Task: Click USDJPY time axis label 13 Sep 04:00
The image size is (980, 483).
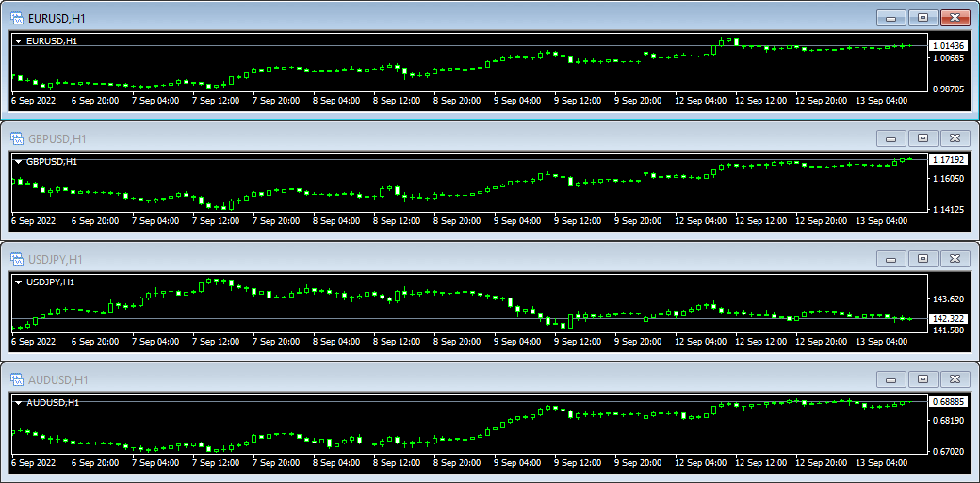Action: [882, 342]
